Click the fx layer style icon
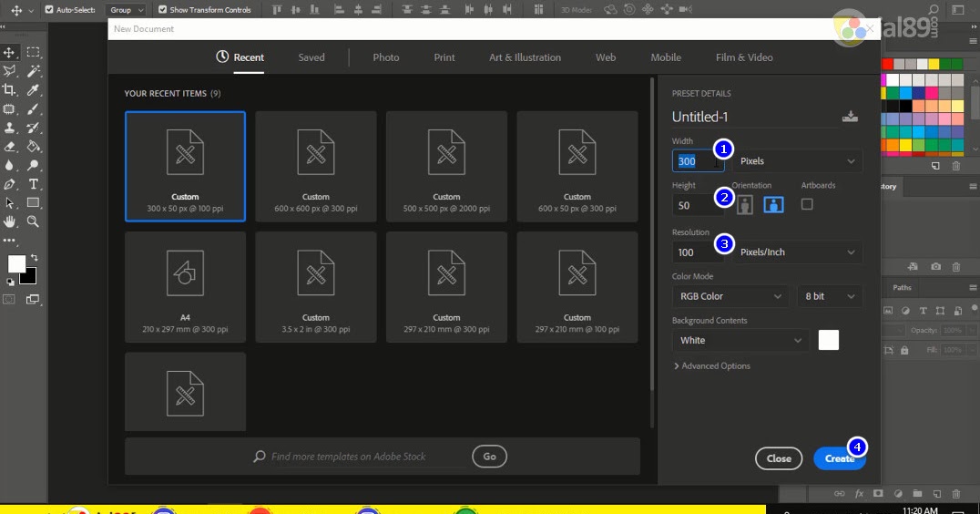 [x=859, y=494]
